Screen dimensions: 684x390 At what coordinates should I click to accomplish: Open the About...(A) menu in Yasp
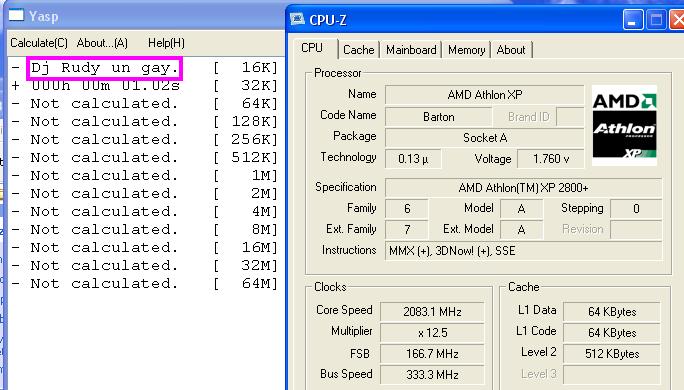[102, 43]
